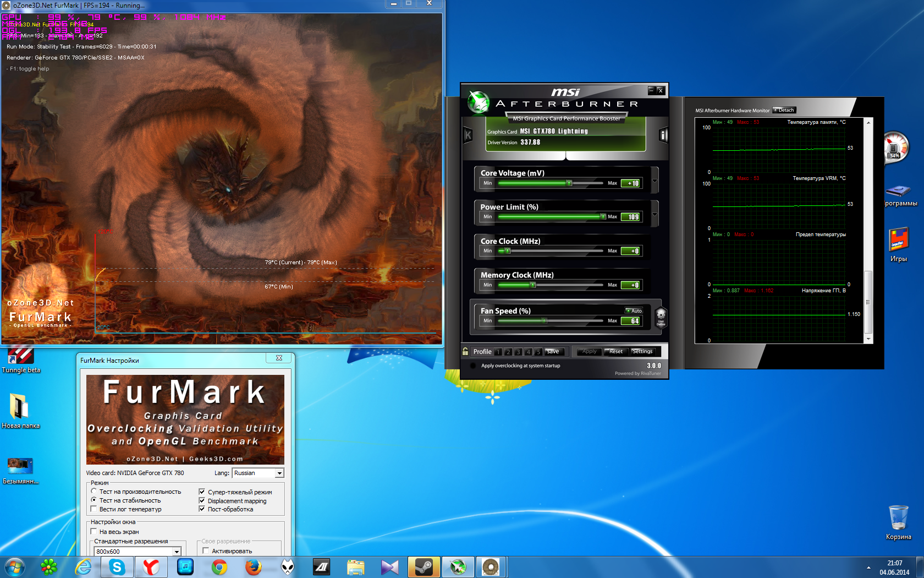
Task: Open ICQ from the taskbar
Action: tap(49, 567)
